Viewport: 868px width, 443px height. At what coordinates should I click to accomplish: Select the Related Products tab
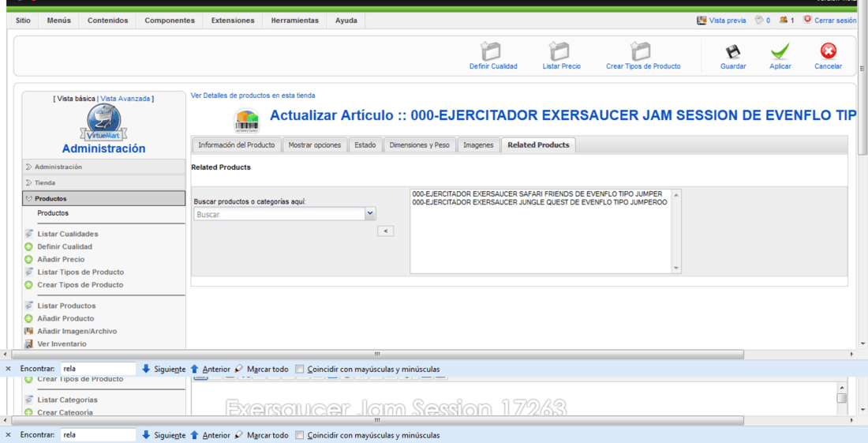point(538,145)
